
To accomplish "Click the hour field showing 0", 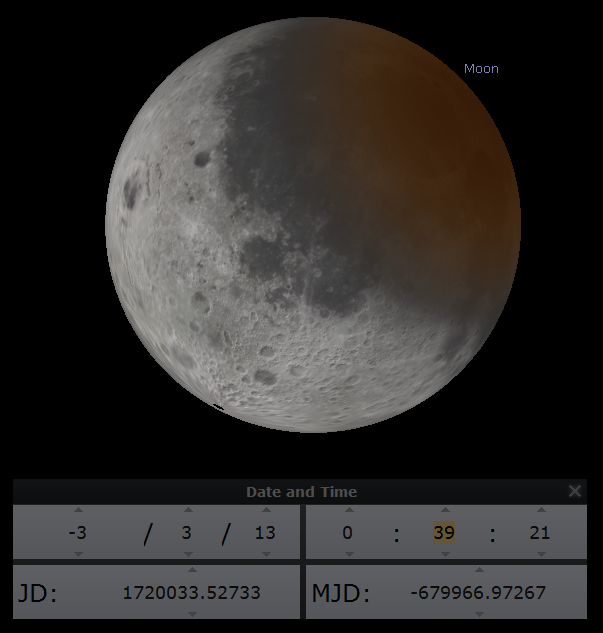I will pos(348,532).
